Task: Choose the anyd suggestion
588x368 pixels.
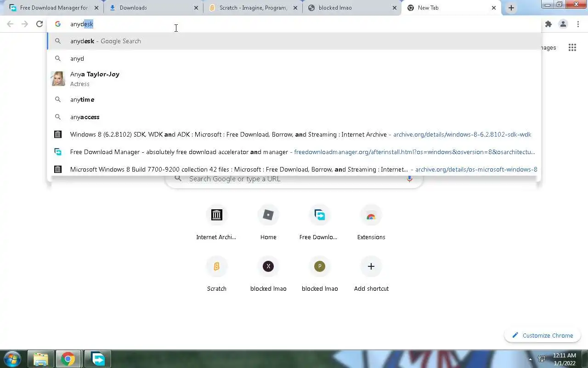Action: tap(294, 58)
